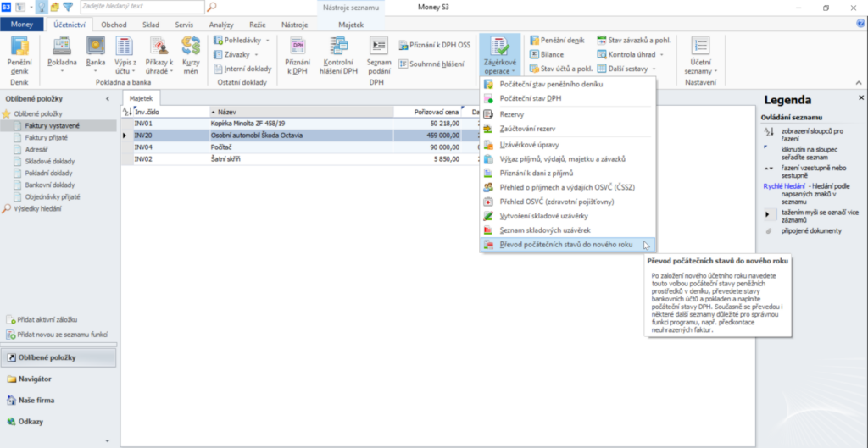Select Faktury přijaté in favorites
The image size is (868, 448).
click(x=47, y=137)
